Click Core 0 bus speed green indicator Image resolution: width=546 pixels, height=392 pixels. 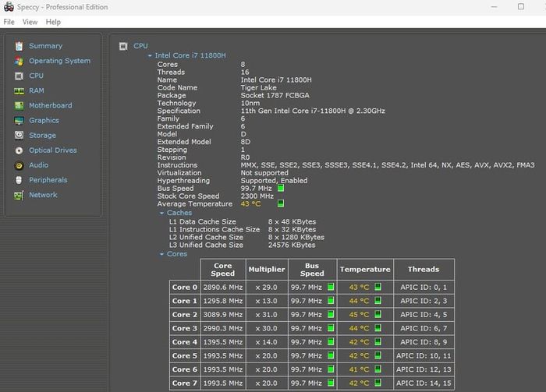pos(331,287)
